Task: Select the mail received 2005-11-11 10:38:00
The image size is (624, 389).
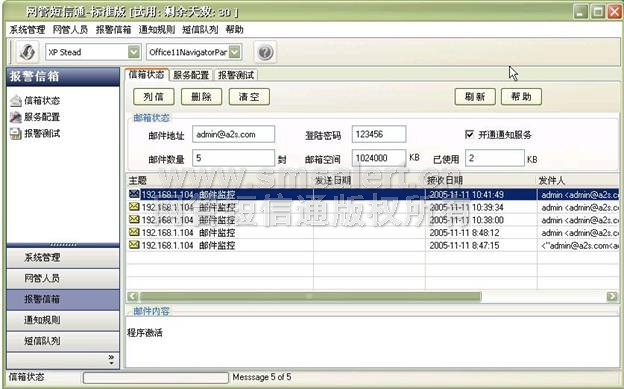Action: [x=373, y=220]
